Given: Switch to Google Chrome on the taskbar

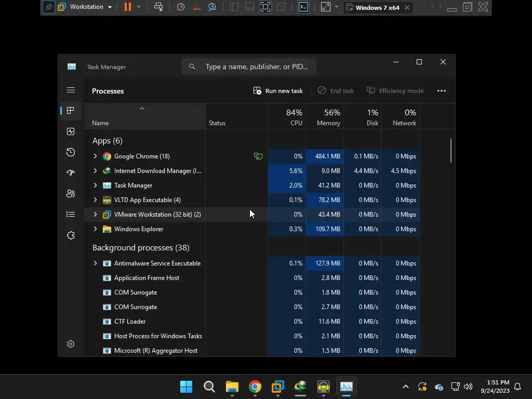Looking at the screenshot, I should click(255, 387).
